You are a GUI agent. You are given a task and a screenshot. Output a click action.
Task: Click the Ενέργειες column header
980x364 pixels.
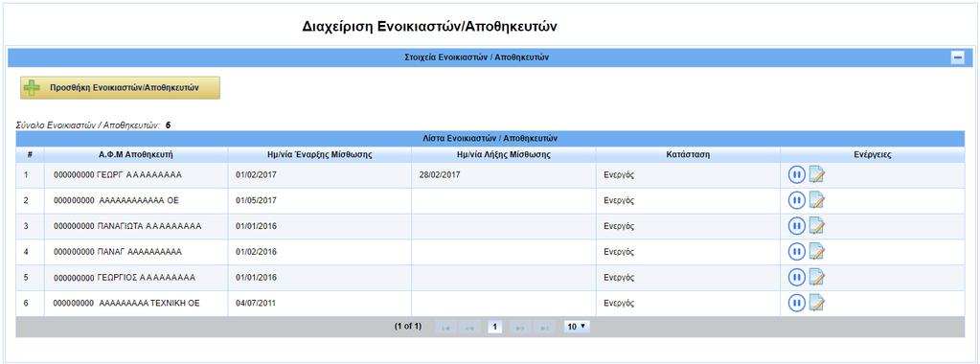872,154
